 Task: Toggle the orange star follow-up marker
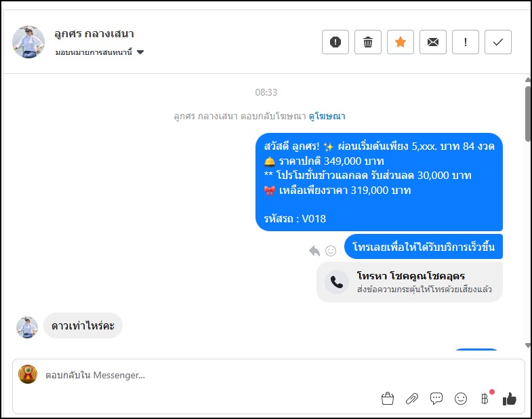coord(401,42)
